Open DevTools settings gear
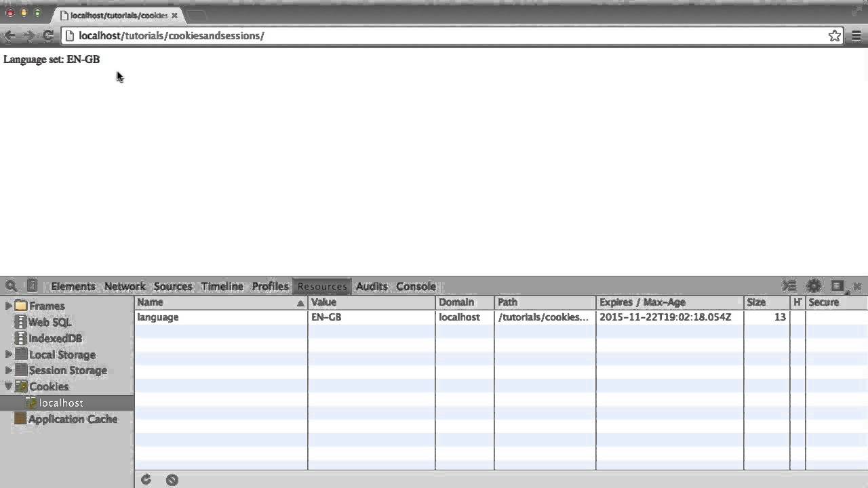This screenshot has width=868, height=488. click(x=814, y=286)
